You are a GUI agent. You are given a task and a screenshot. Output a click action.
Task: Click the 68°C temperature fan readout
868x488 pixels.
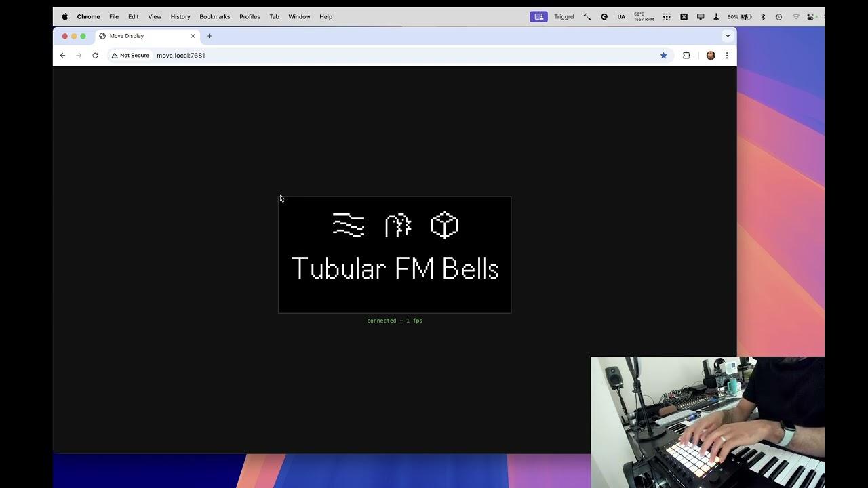644,16
